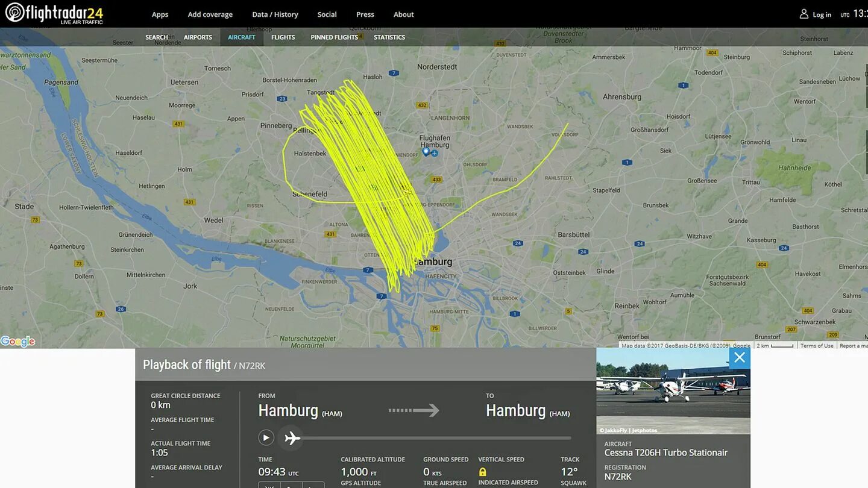868x488 pixels.
Task: Click the Pinneberg label on map
Action: point(276,125)
